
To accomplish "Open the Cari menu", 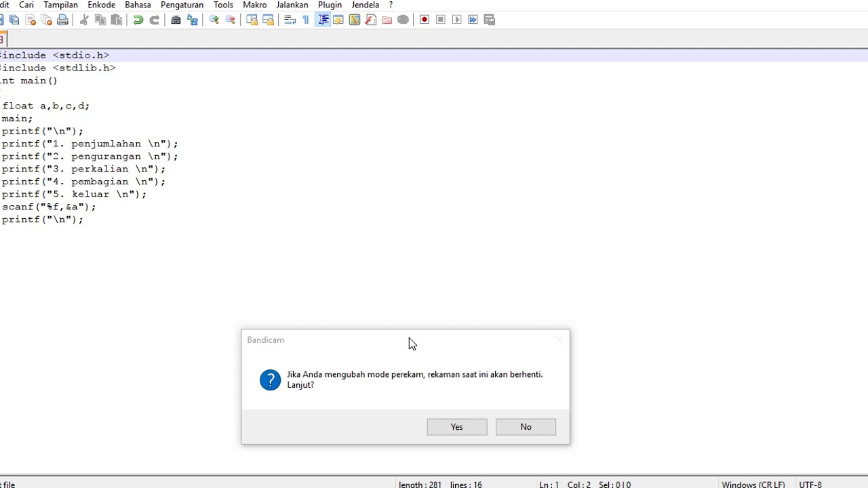I will (26, 5).
